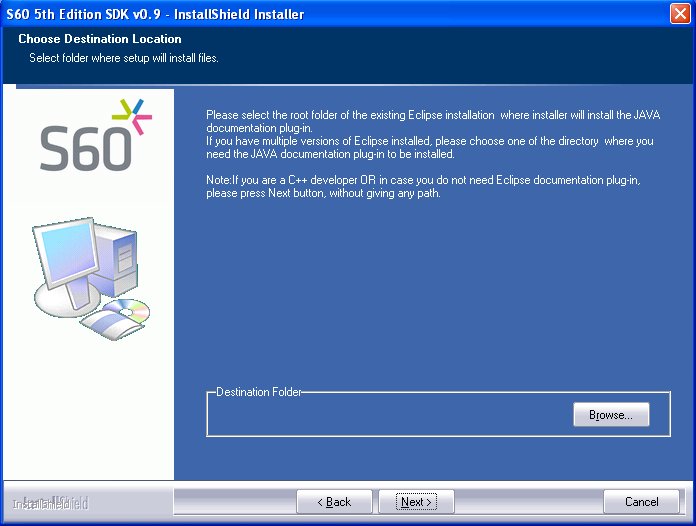Viewport: 696px width, 526px height.
Task: Continue setup with the Next button
Action: [x=416, y=502]
